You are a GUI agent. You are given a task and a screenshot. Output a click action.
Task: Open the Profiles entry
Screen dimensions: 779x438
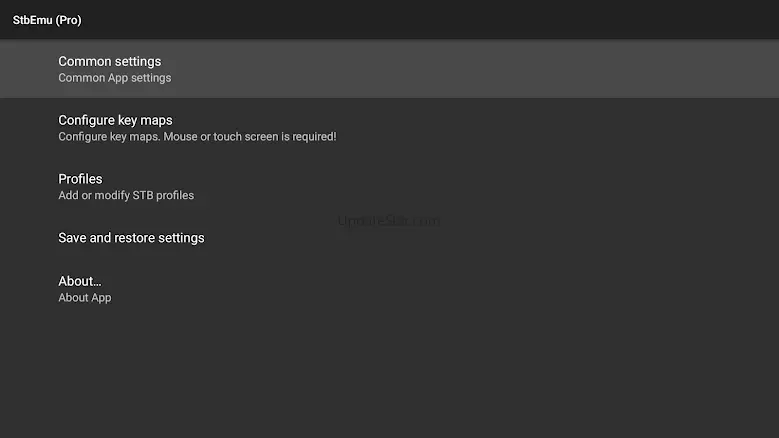coord(80,179)
